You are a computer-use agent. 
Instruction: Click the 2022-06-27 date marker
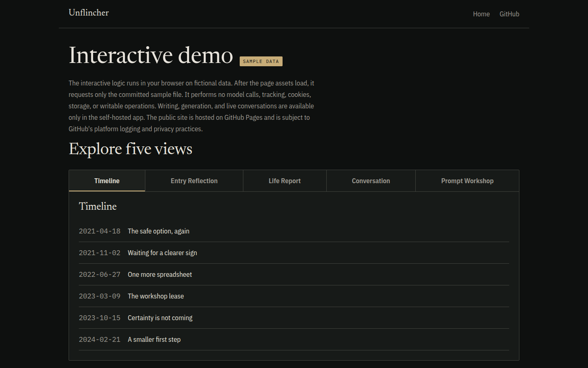[x=100, y=274]
